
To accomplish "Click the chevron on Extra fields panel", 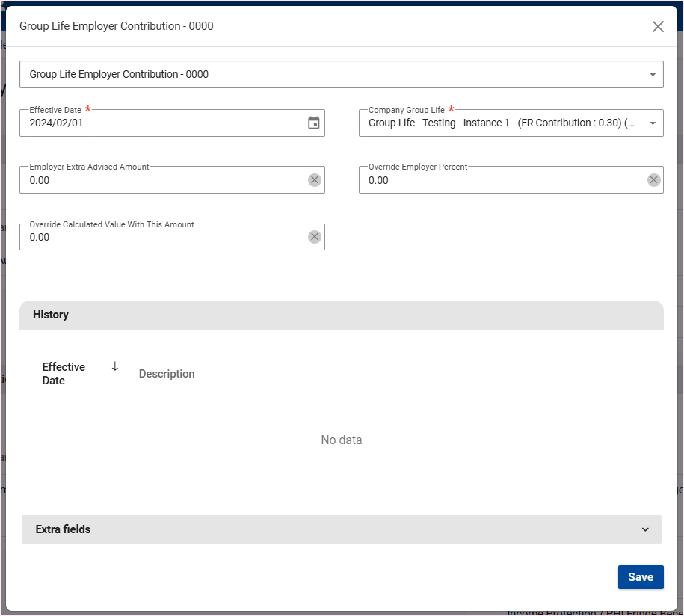I will [x=645, y=529].
